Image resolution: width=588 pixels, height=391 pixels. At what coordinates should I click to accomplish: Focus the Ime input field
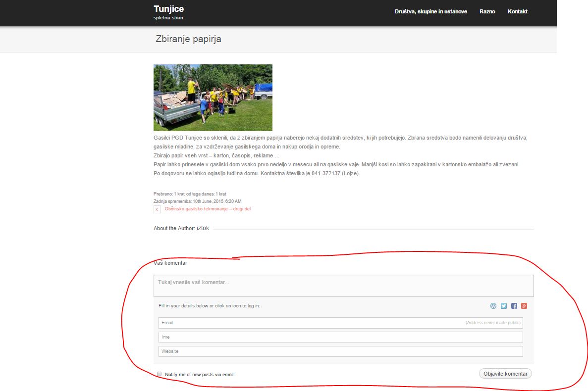pyautogui.click(x=340, y=337)
